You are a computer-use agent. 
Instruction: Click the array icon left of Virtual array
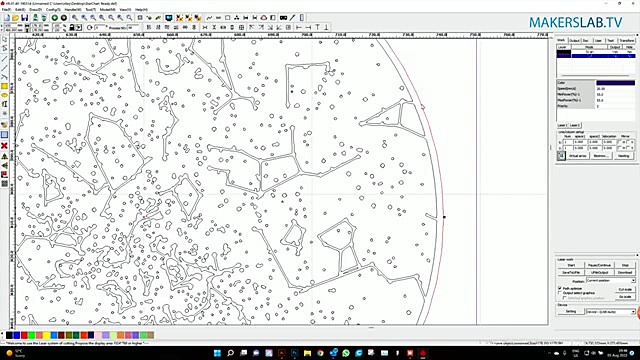tap(561, 156)
